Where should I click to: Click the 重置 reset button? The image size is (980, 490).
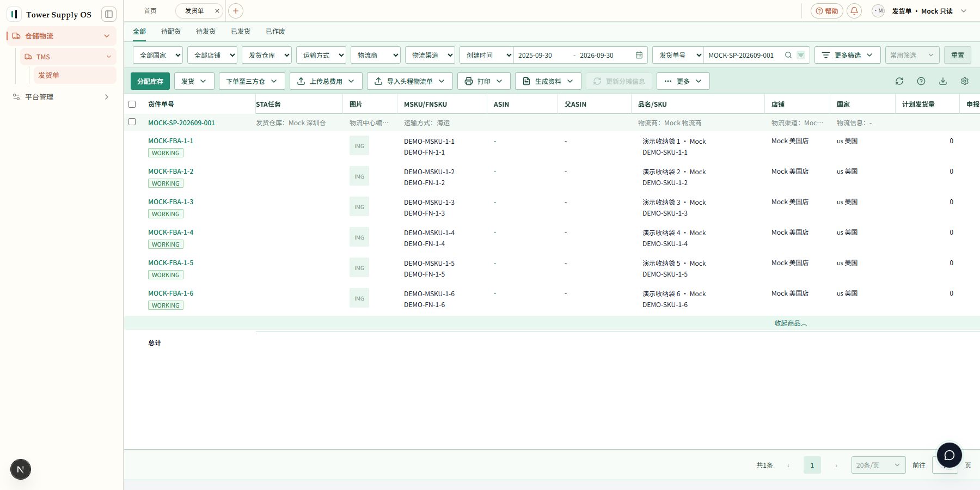click(958, 55)
